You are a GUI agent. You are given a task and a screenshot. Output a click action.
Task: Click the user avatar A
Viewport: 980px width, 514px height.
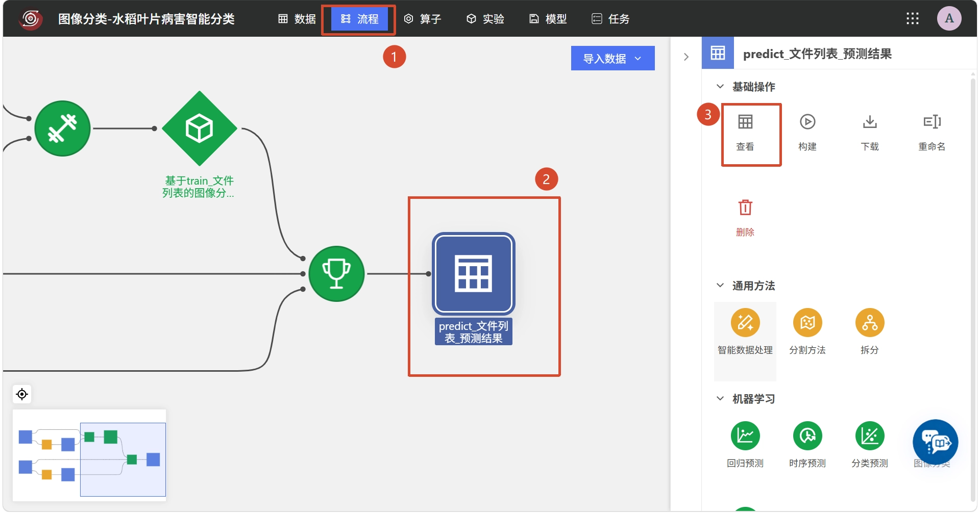[949, 18]
